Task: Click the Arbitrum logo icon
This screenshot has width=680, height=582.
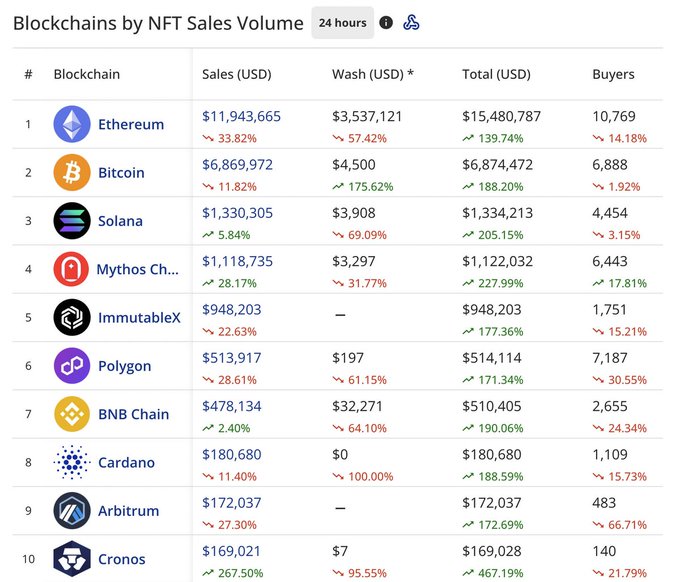Action: click(x=72, y=510)
